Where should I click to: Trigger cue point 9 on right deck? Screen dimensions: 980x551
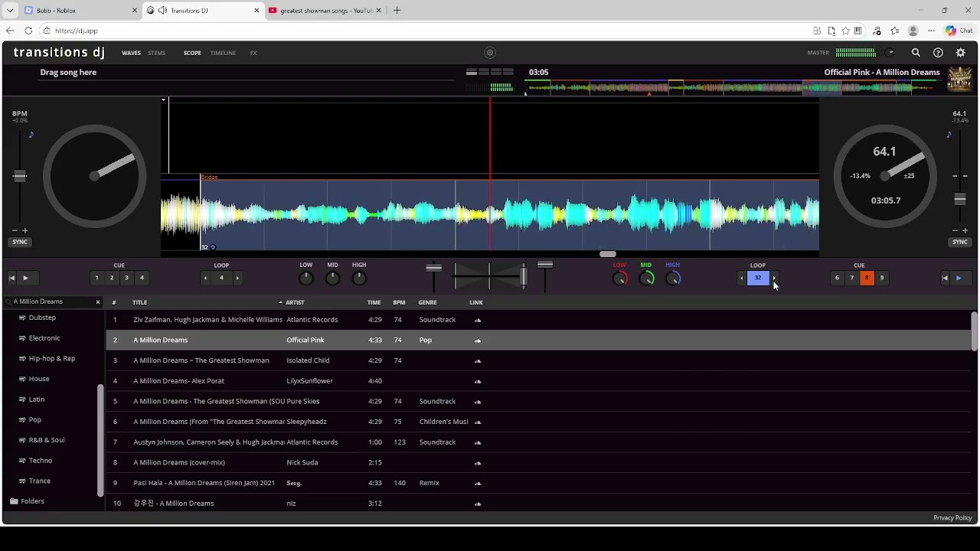click(x=881, y=278)
